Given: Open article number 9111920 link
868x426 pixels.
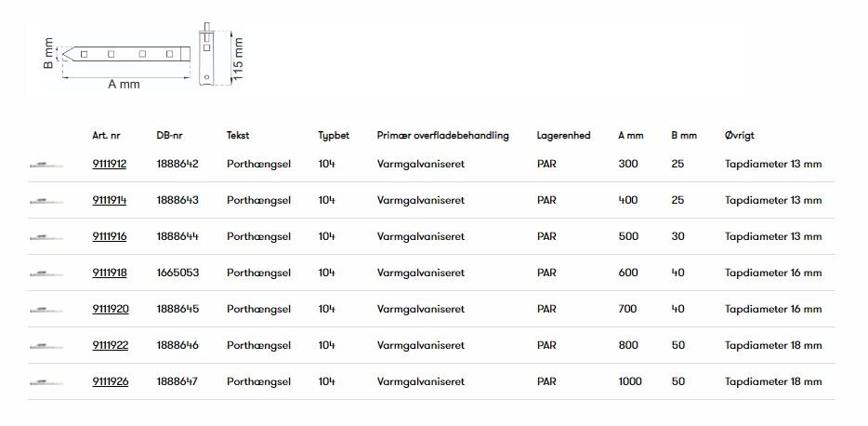Looking at the screenshot, I should (110, 309).
